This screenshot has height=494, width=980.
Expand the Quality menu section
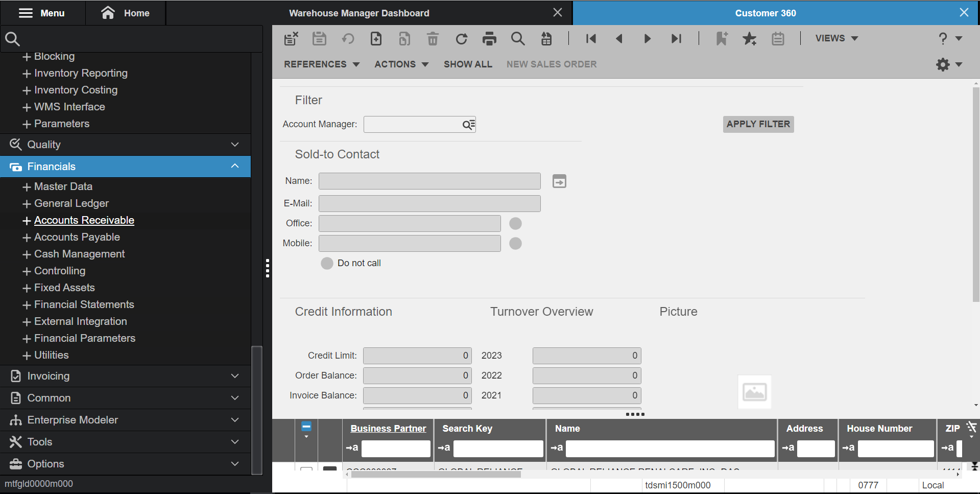[x=125, y=145]
